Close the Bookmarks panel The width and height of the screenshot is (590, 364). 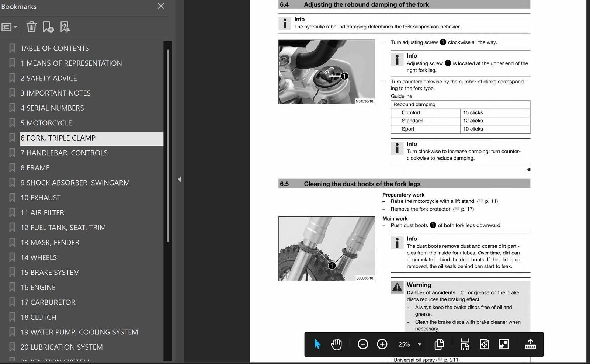pyautogui.click(x=161, y=6)
